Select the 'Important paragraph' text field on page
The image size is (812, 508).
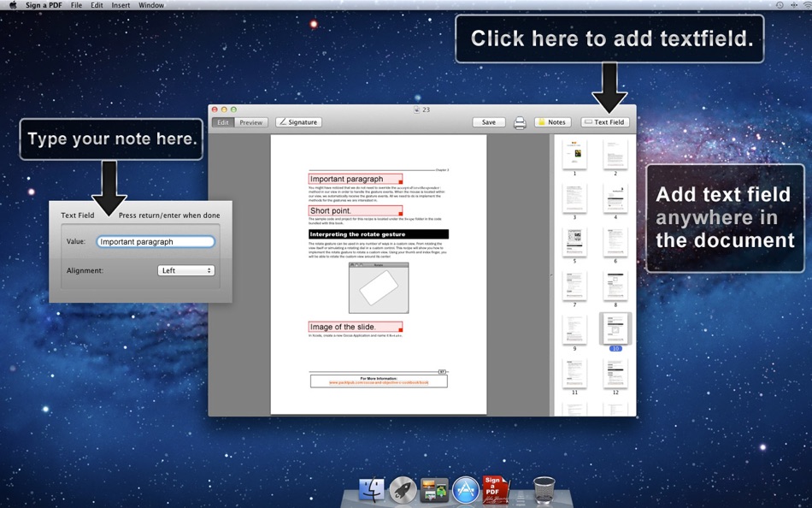[356, 179]
